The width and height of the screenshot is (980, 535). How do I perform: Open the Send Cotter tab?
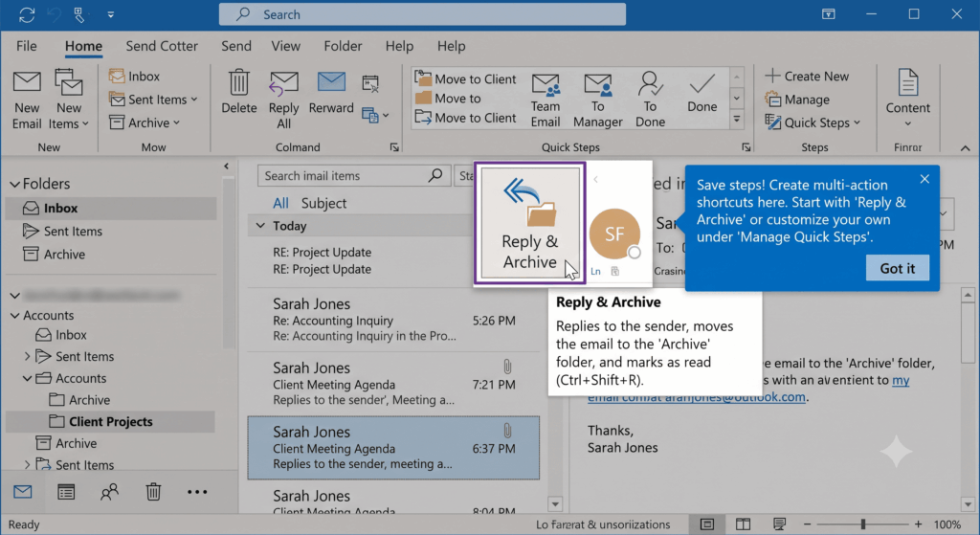pyautogui.click(x=161, y=46)
